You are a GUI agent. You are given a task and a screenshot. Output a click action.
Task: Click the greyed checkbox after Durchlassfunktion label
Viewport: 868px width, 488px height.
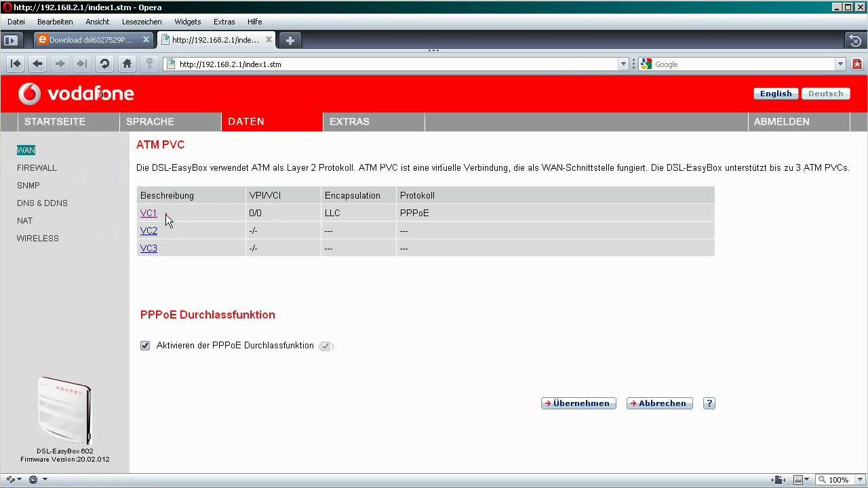click(x=325, y=346)
